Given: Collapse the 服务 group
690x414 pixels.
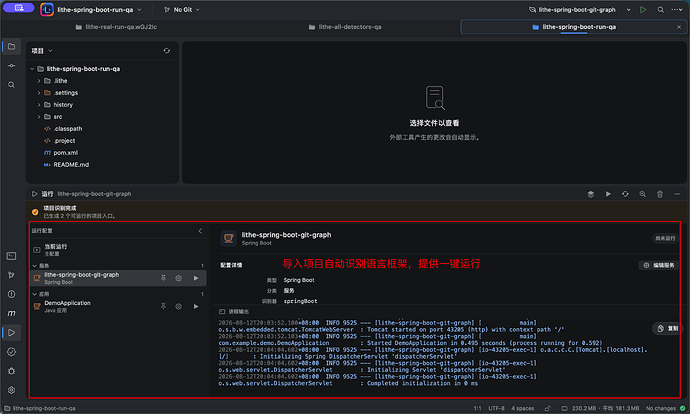Looking at the screenshot, I should tap(34, 266).
